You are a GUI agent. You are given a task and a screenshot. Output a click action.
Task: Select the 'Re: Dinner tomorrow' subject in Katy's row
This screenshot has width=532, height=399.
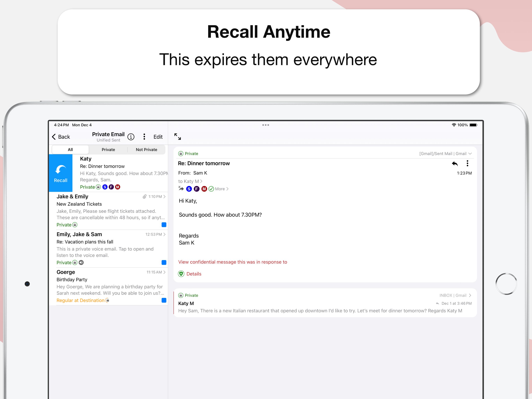(x=102, y=166)
